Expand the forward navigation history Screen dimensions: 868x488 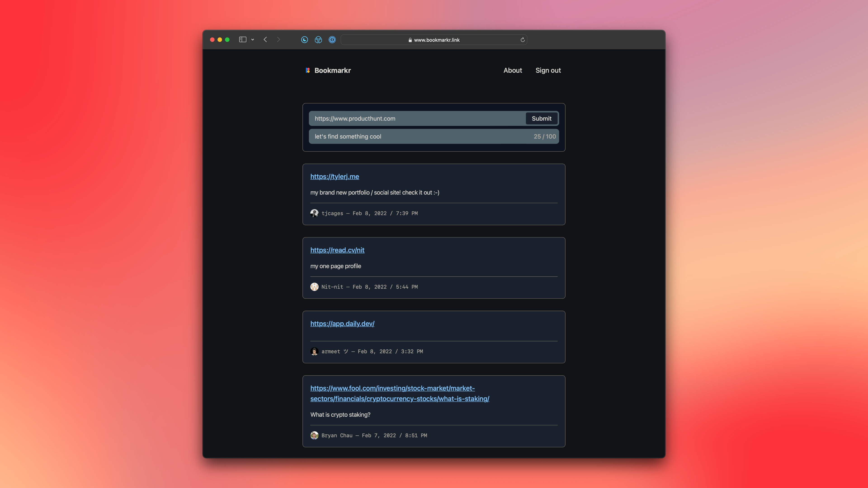point(278,39)
